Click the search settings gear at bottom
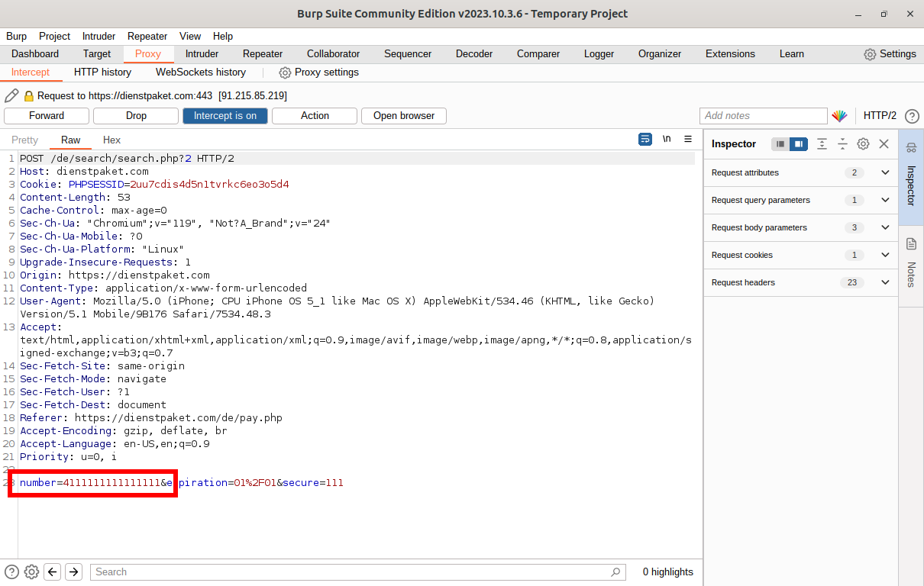 (31, 572)
